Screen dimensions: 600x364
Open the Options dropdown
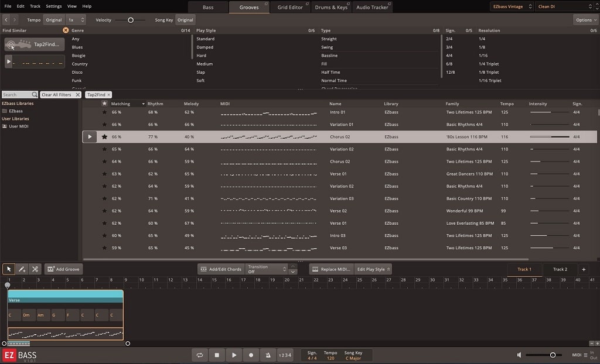[586, 20]
